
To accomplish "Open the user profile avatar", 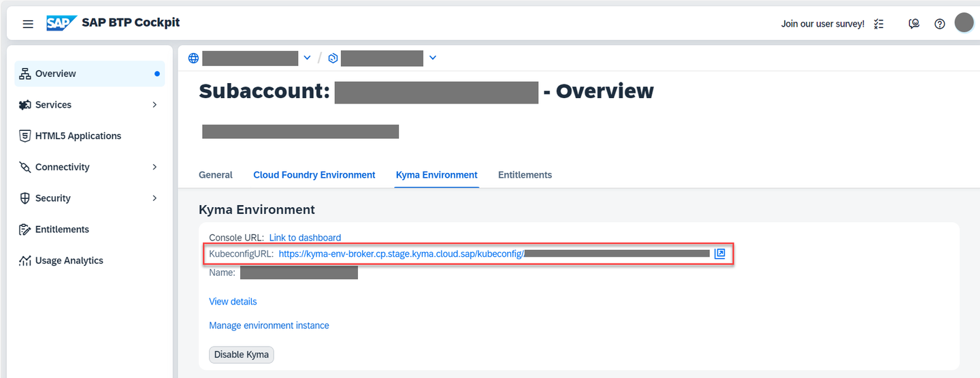I will tap(964, 22).
